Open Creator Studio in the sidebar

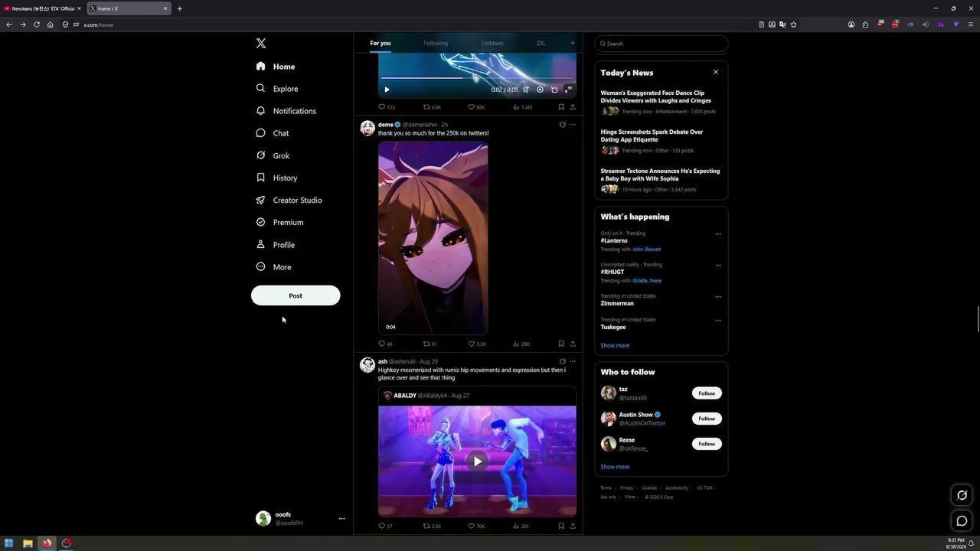coord(289,200)
